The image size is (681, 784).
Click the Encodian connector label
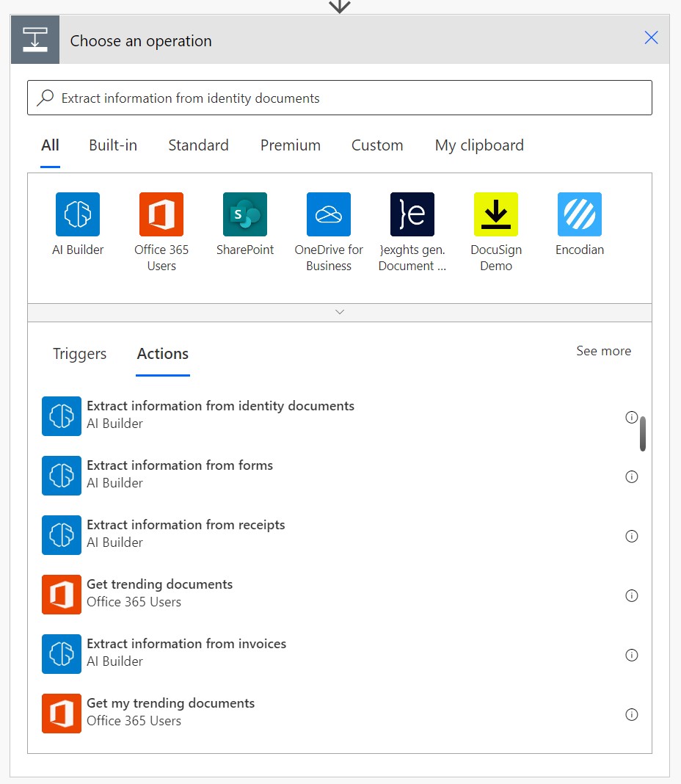point(580,250)
